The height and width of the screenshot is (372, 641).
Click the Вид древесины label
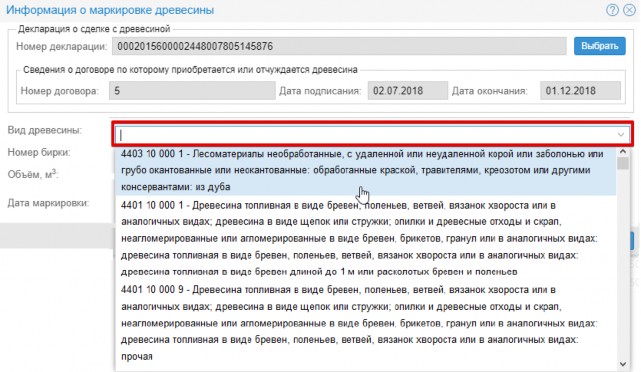45,130
